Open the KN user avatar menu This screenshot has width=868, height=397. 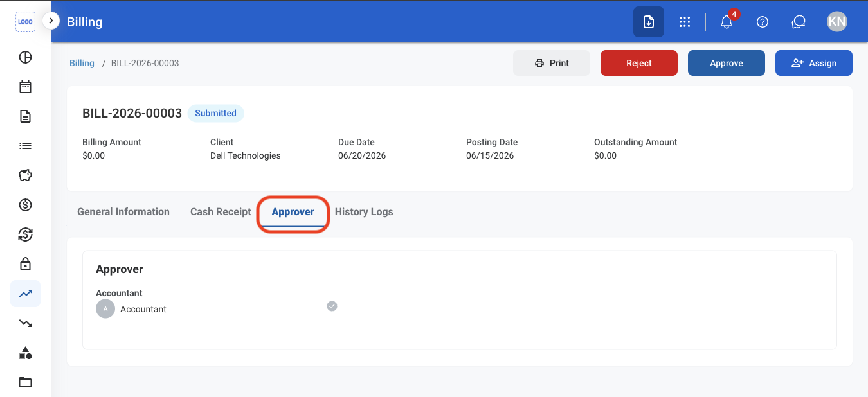[x=837, y=22]
